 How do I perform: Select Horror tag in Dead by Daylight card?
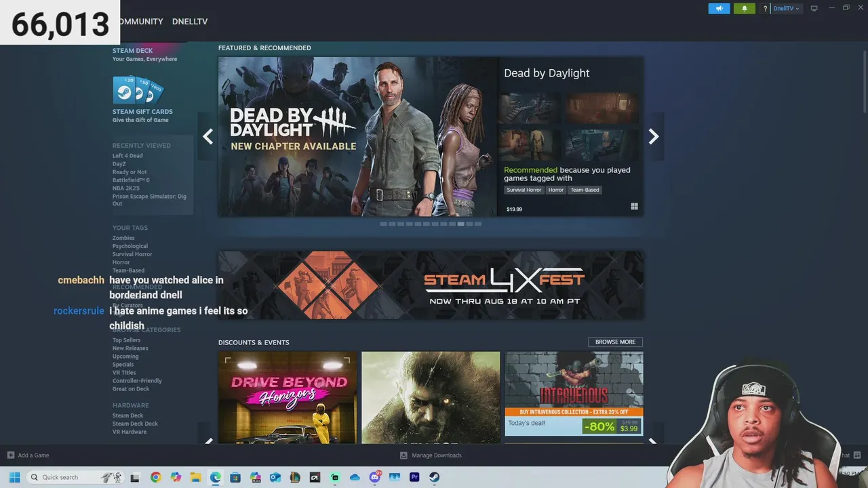click(x=556, y=190)
